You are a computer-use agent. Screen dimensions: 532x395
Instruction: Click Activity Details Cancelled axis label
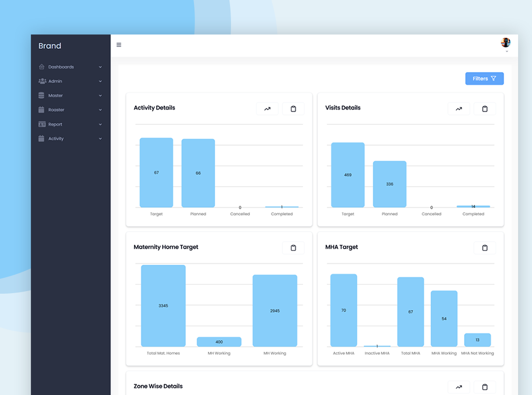240,214
